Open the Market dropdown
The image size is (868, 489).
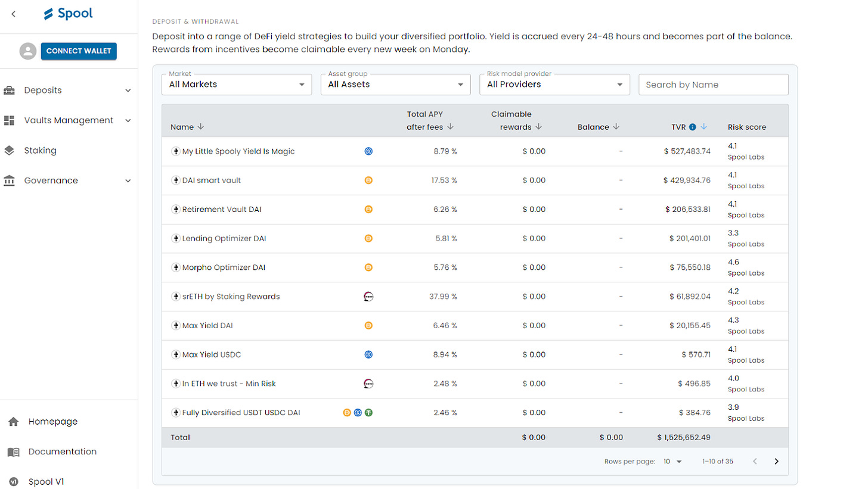[237, 85]
